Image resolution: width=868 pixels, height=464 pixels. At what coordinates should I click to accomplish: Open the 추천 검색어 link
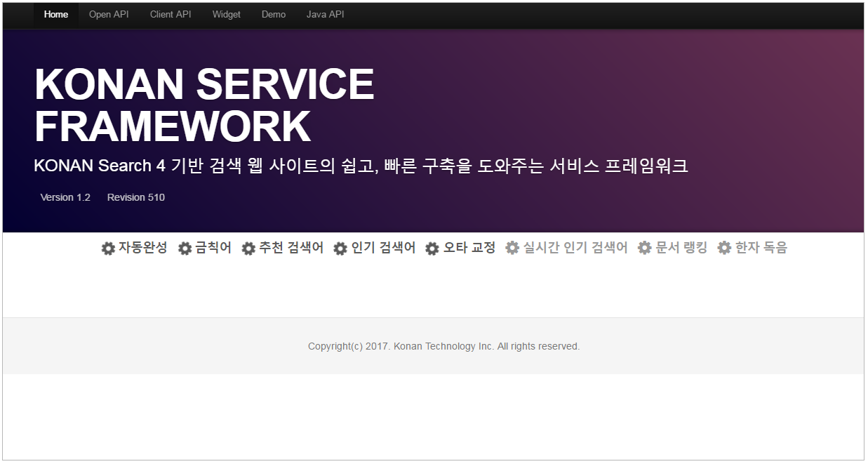pos(291,248)
